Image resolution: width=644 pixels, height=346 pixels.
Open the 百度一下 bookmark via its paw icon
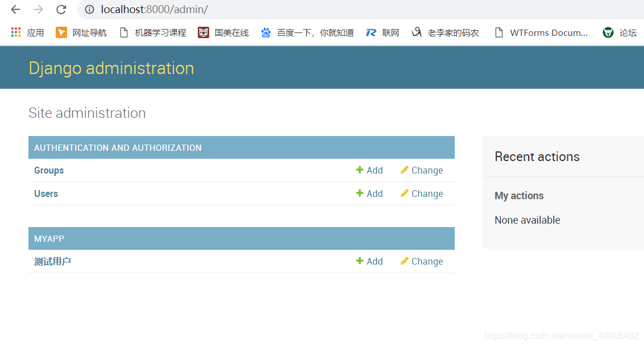(x=265, y=32)
